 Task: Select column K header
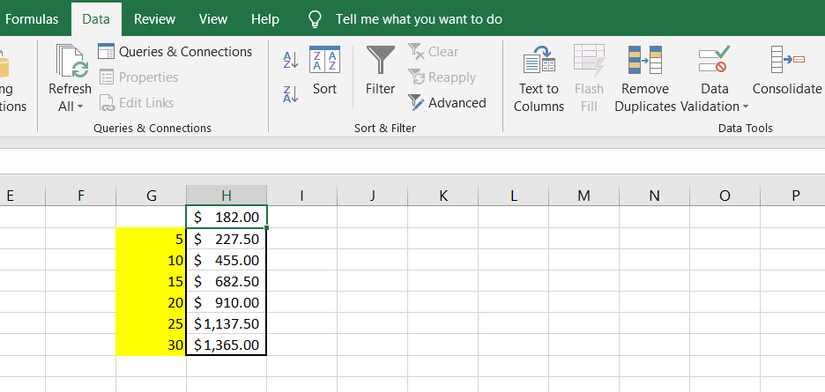443,195
